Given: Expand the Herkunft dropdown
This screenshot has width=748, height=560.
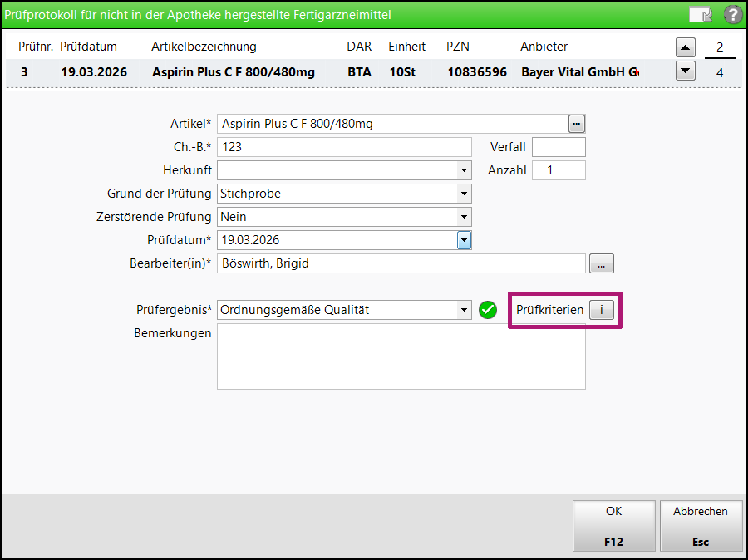Looking at the screenshot, I should click(x=464, y=170).
